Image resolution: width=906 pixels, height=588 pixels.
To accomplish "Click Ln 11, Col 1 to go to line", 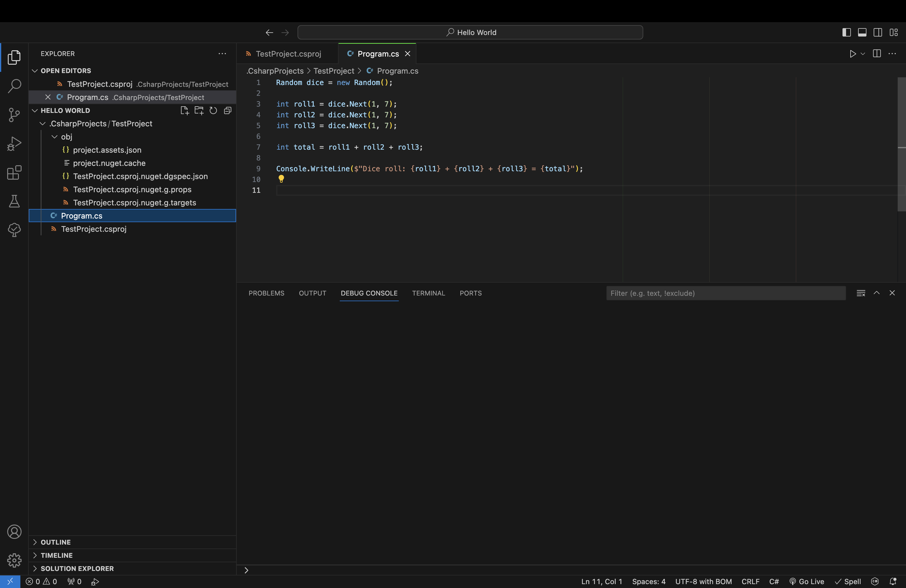I will pyautogui.click(x=602, y=581).
